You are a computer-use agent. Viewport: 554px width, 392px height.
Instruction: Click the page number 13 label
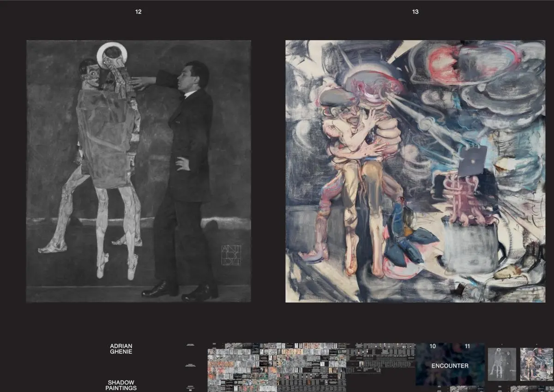[415, 12]
